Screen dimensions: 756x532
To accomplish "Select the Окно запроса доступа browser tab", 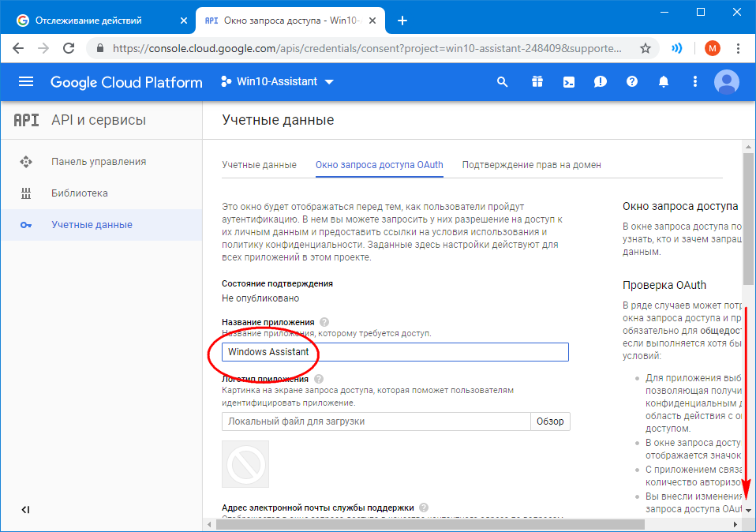I will tap(290, 21).
